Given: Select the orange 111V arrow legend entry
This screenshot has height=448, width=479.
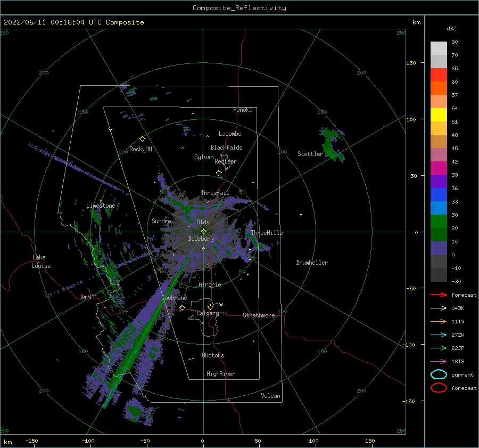Looking at the screenshot, I should pos(439,321).
